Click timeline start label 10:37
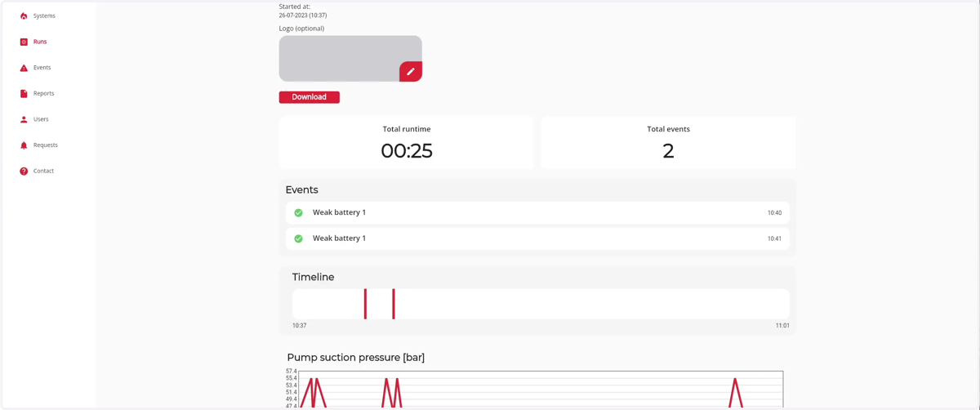The width and height of the screenshot is (980, 410). click(300, 325)
